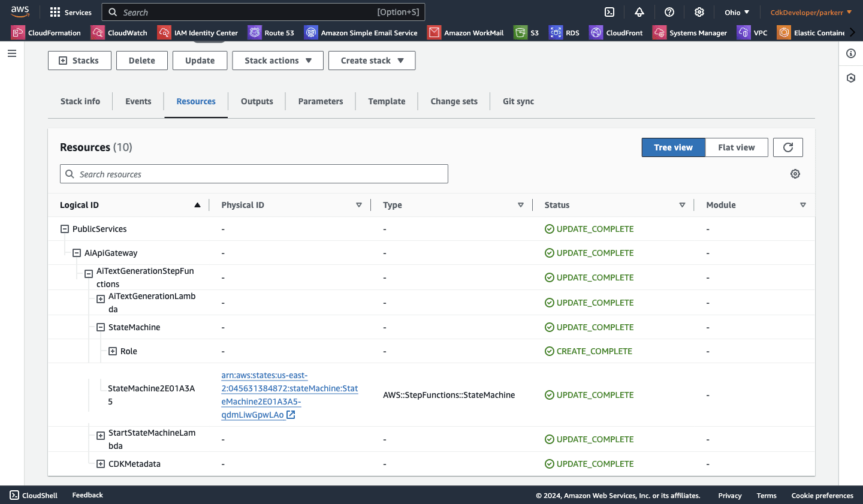Focus the Search resources field
The height and width of the screenshot is (504, 863).
coord(254,174)
